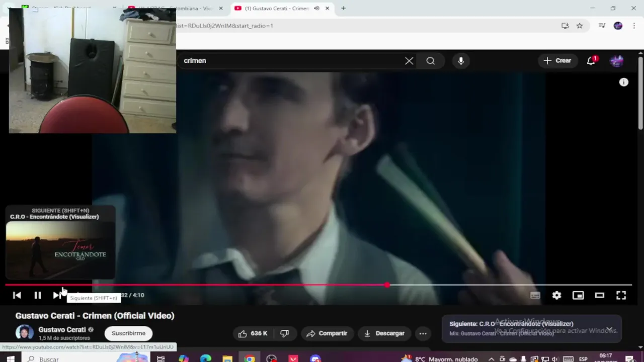Open a new browser tab
This screenshot has height=362, width=644.
click(x=343, y=8)
